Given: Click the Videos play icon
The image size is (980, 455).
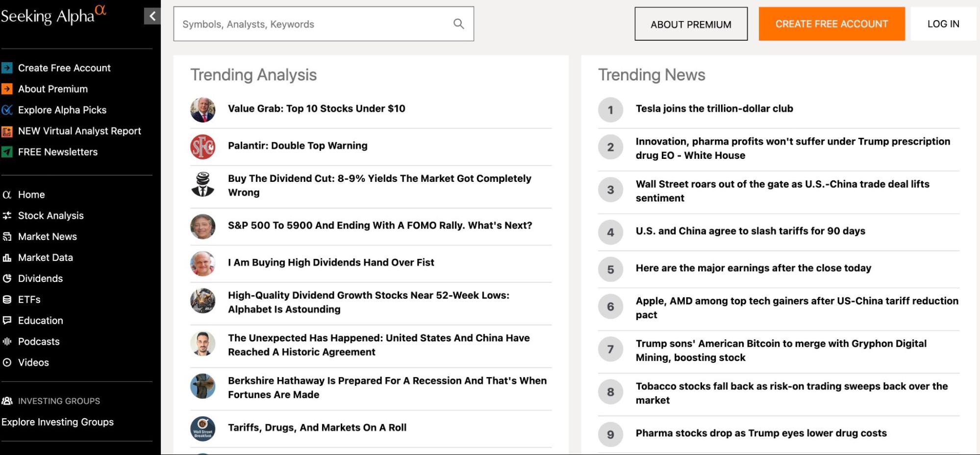Looking at the screenshot, I should coord(7,362).
